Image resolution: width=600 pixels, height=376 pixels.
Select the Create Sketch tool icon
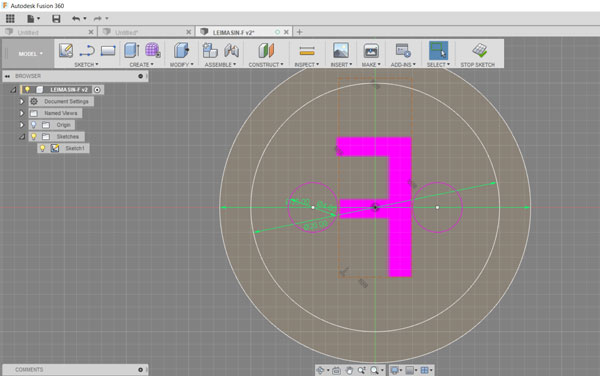click(66, 50)
